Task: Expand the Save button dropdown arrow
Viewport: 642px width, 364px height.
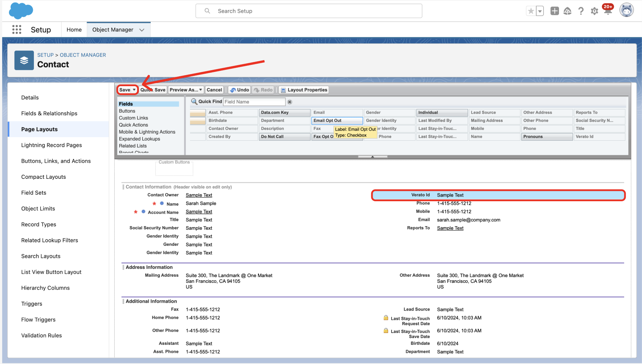Action: tap(134, 90)
